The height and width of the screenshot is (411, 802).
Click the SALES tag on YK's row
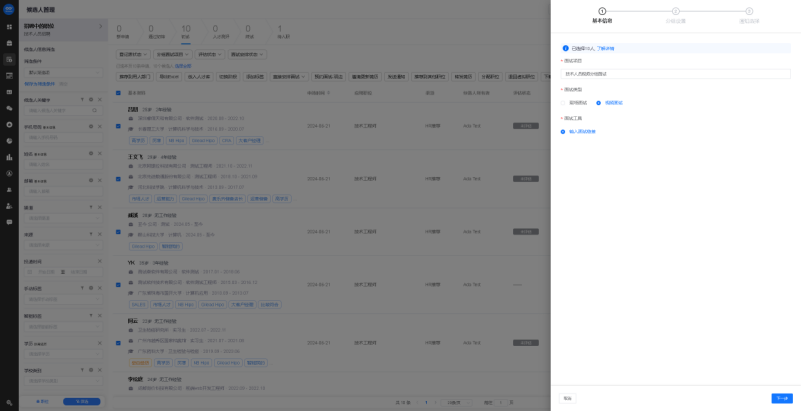point(139,305)
